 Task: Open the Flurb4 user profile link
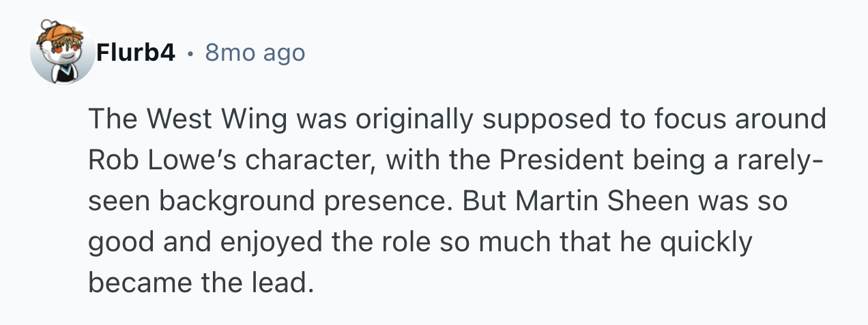(136, 53)
